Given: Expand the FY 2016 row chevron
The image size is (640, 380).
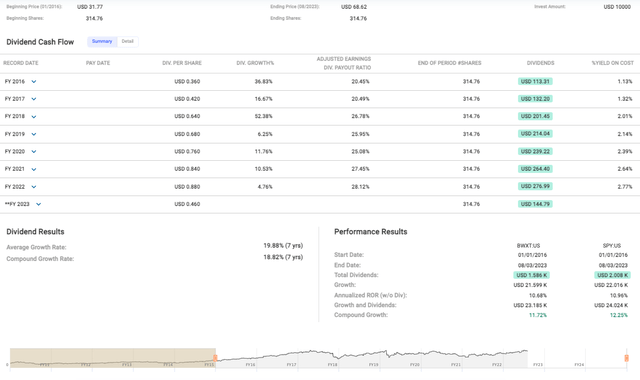Looking at the screenshot, I should [x=34, y=82].
